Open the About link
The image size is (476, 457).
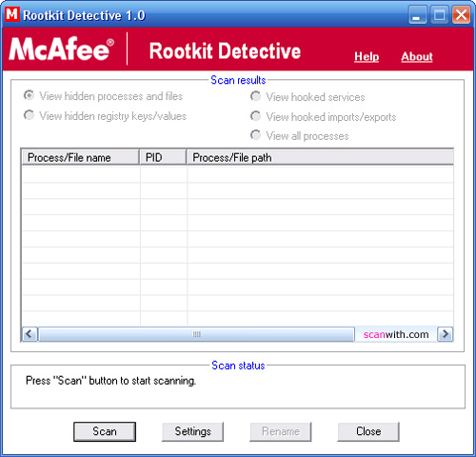coord(417,57)
